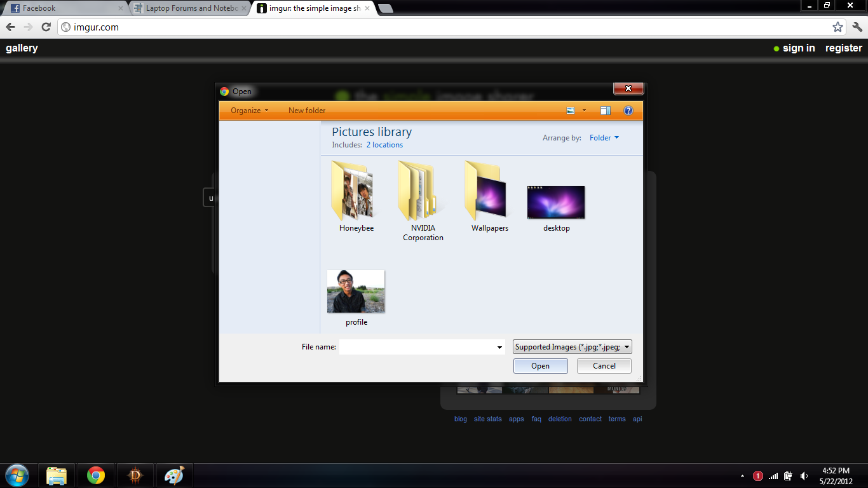Click the 2 locations link
The height and width of the screenshot is (488, 868).
pos(384,145)
